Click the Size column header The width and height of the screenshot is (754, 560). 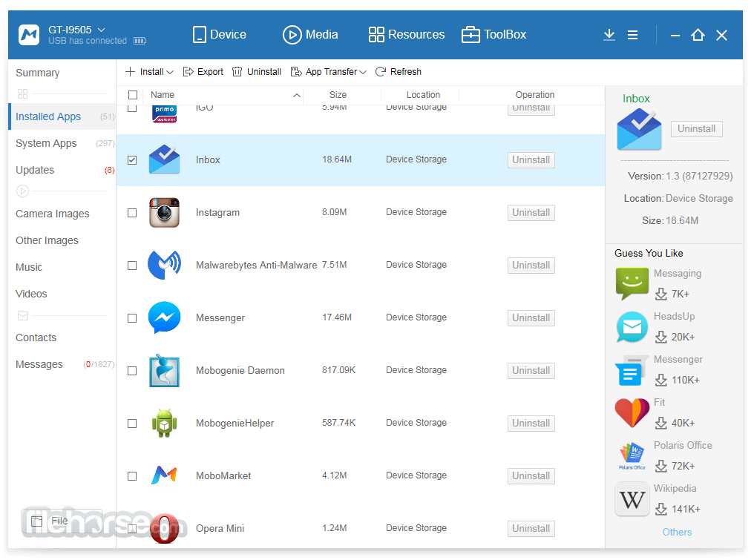pyautogui.click(x=338, y=95)
